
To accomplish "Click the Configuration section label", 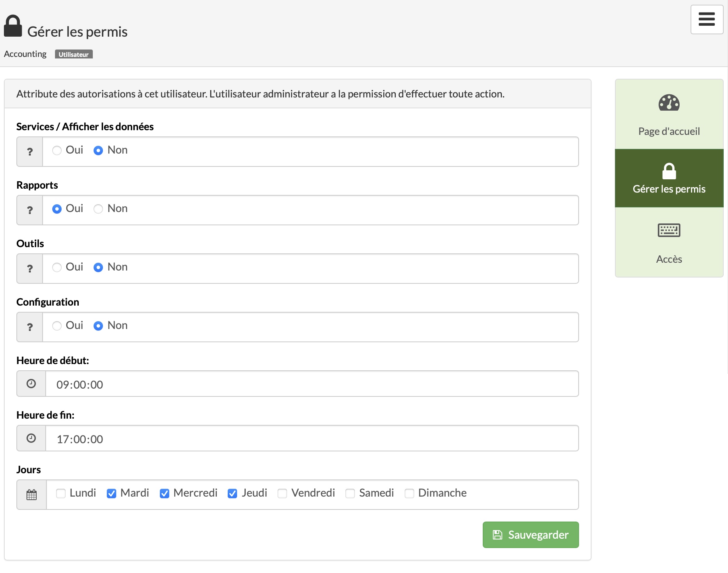I will click(48, 302).
